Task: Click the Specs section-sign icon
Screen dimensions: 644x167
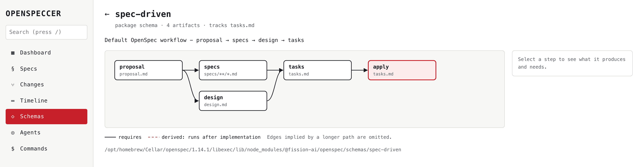Action: point(13,69)
